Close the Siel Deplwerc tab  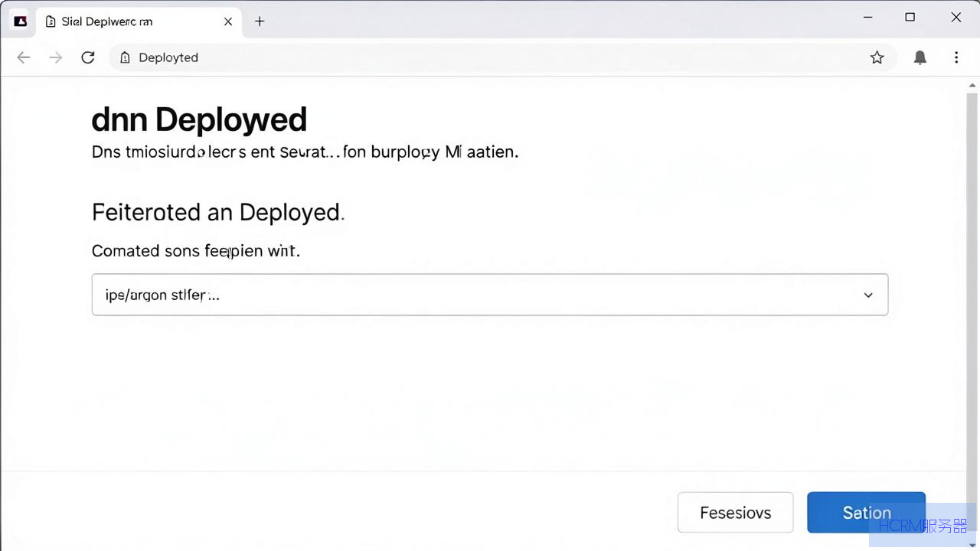coord(228,21)
